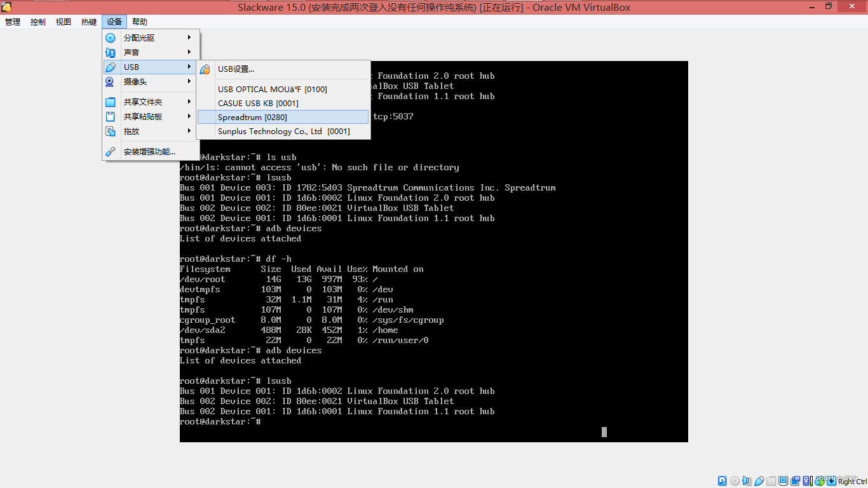Click the hard disk activity status icon
The image size is (868, 488).
(x=722, y=480)
